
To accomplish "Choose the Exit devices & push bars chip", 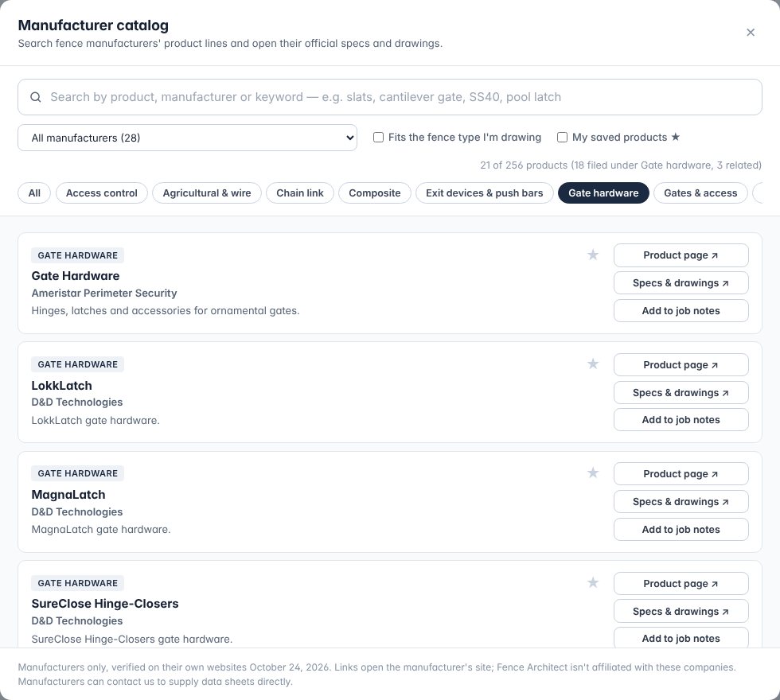I will [485, 192].
